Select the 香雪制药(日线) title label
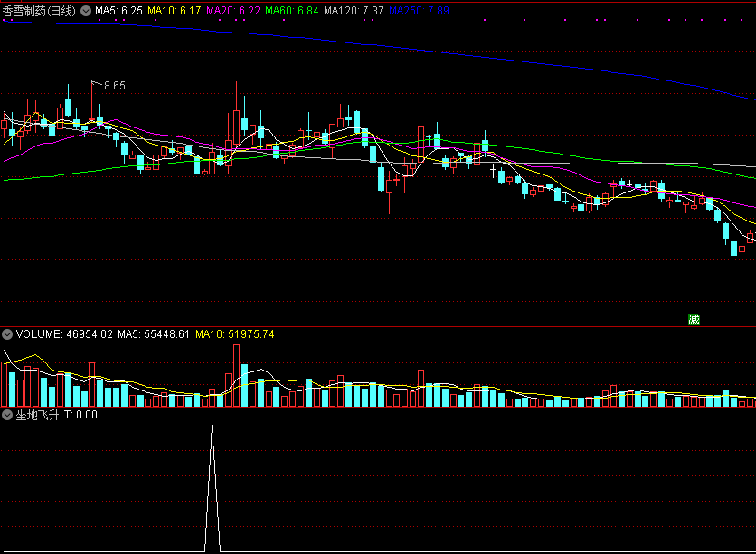756x554 pixels. tap(39, 11)
